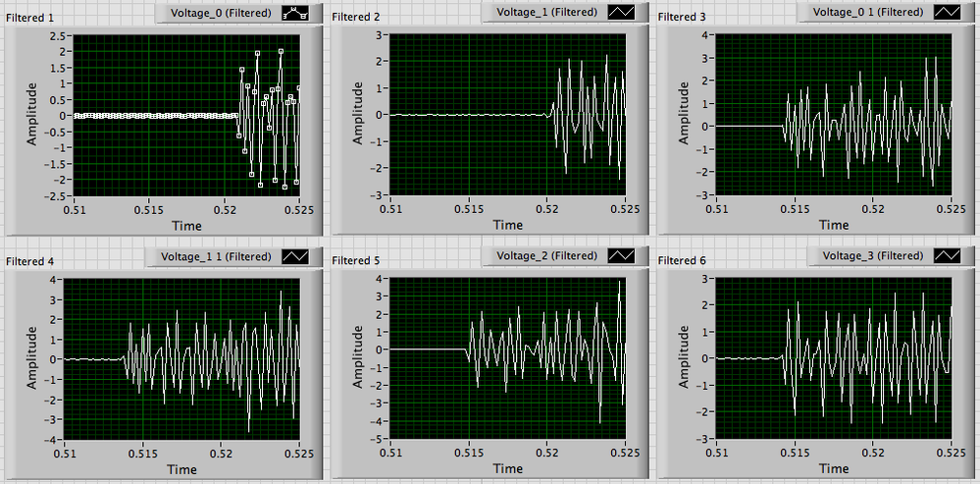The width and height of the screenshot is (980, 484).
Task: Click the Amplitude axis label of Filtered 2
Action: click(358, 115)
